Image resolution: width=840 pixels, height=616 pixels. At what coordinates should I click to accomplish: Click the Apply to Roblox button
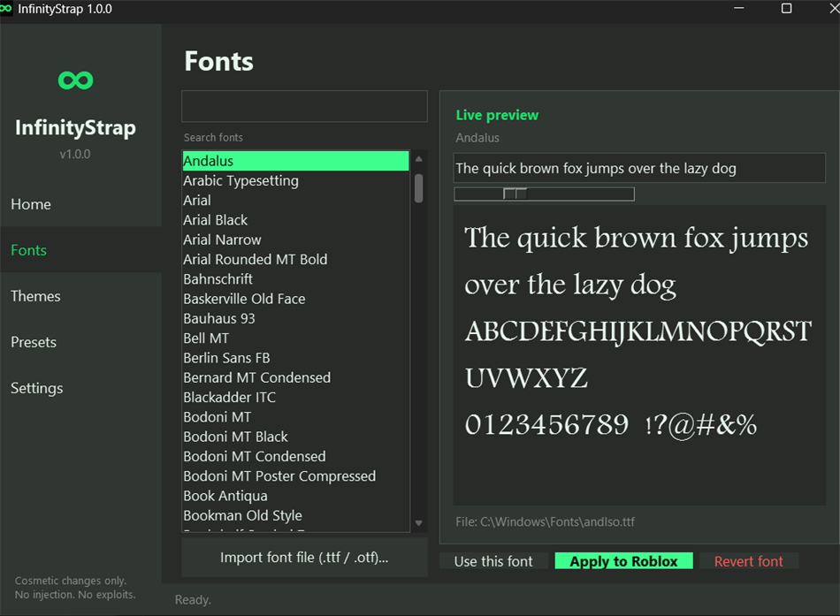pyautogui.click(x=624, y=561)
